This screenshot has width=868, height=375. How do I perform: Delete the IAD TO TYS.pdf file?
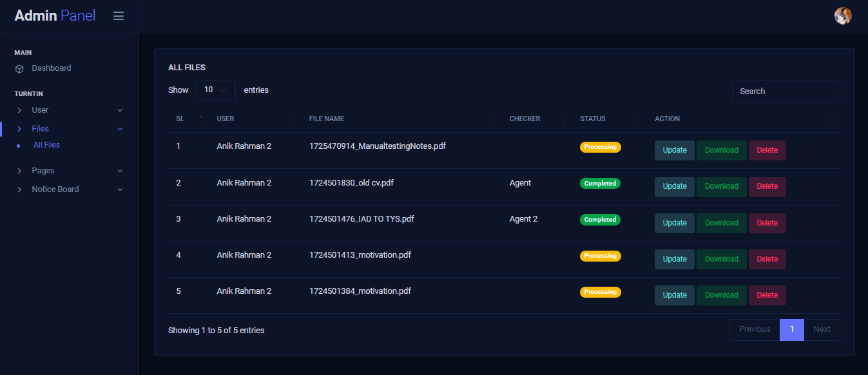click(x=767, y=223)
